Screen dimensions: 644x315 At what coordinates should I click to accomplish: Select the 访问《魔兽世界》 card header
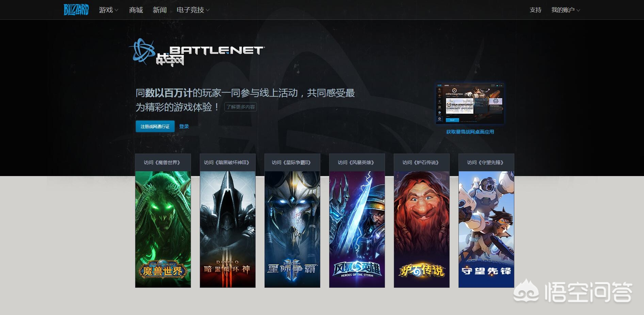click(163, 162)
